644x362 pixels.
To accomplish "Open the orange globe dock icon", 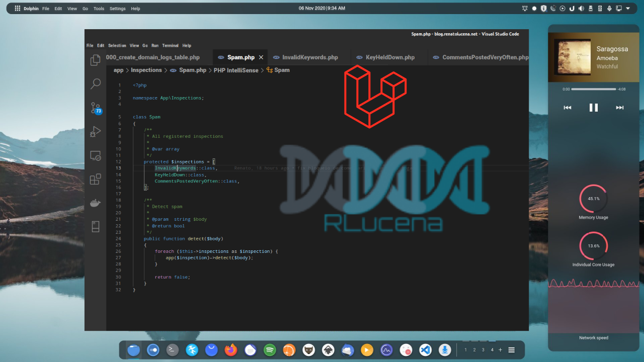I will (x=289, y=349).
